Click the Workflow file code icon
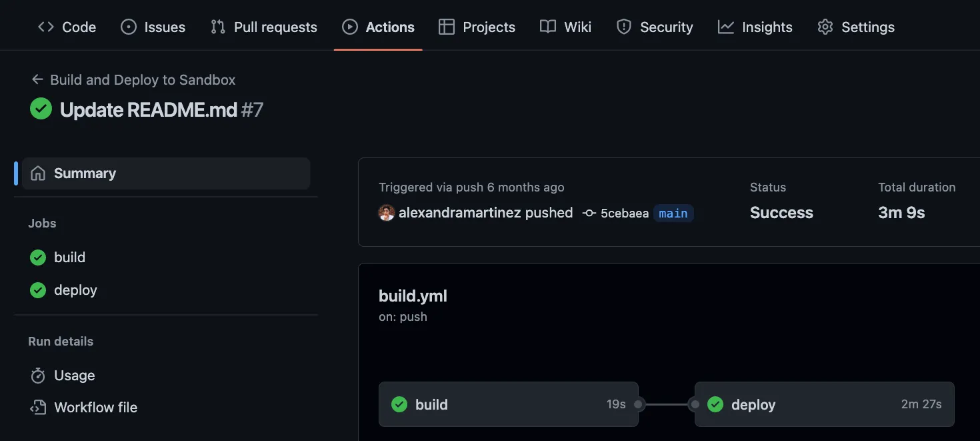Viewport: 980px width, 441px height. 38,408
